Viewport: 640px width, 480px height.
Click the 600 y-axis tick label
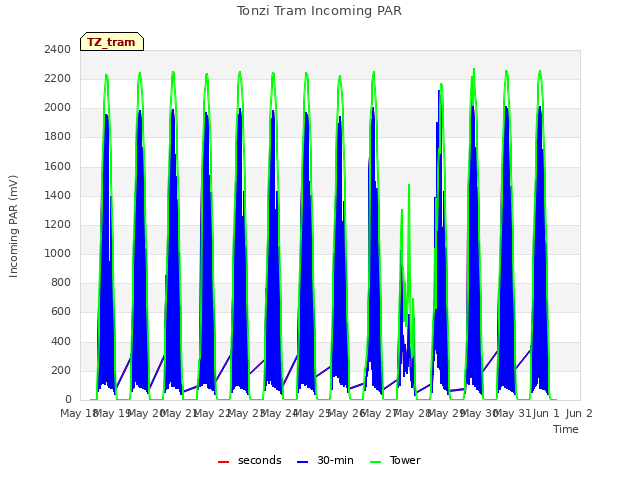(x=61, y=312)
